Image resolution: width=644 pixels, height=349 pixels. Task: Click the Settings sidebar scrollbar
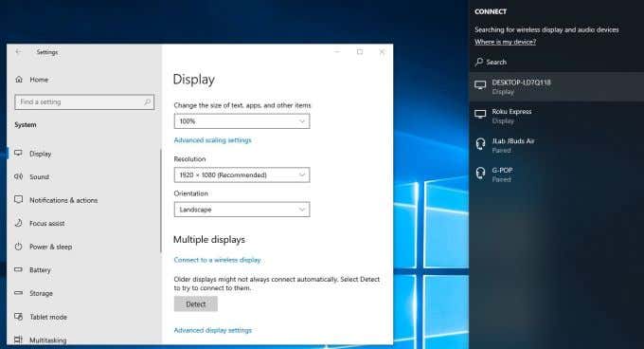tap(161, 201)
